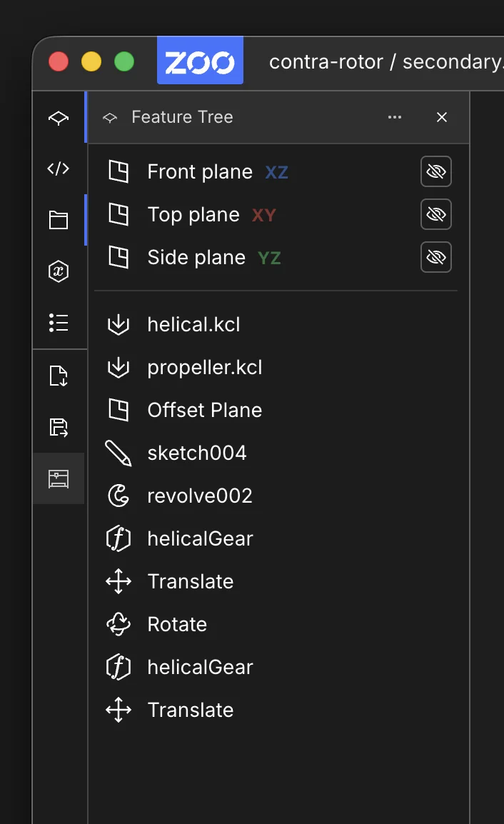Viewport: 504px width, 824px height.
Task: Click the pencil icon beside sketch004
Action: pos(119,453)
